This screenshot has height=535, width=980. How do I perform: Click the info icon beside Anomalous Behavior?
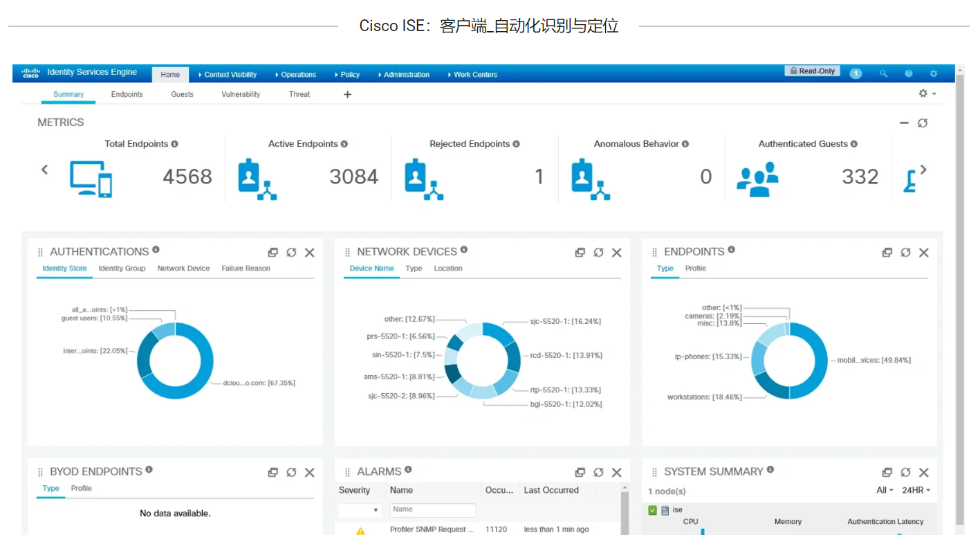pyautogui.click(x=685, y=144)
